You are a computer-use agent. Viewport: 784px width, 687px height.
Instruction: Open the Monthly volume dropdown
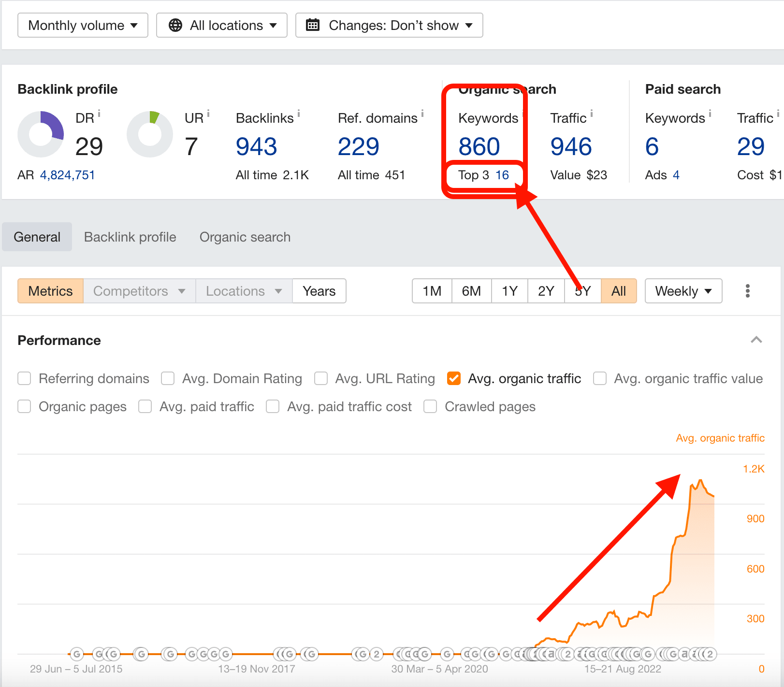coord(83,25)
